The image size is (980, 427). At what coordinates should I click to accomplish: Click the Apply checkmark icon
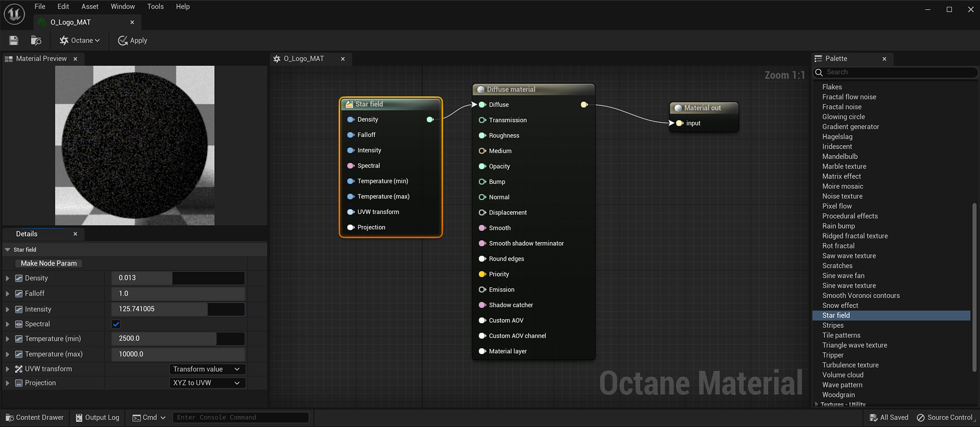pos(122,41)
